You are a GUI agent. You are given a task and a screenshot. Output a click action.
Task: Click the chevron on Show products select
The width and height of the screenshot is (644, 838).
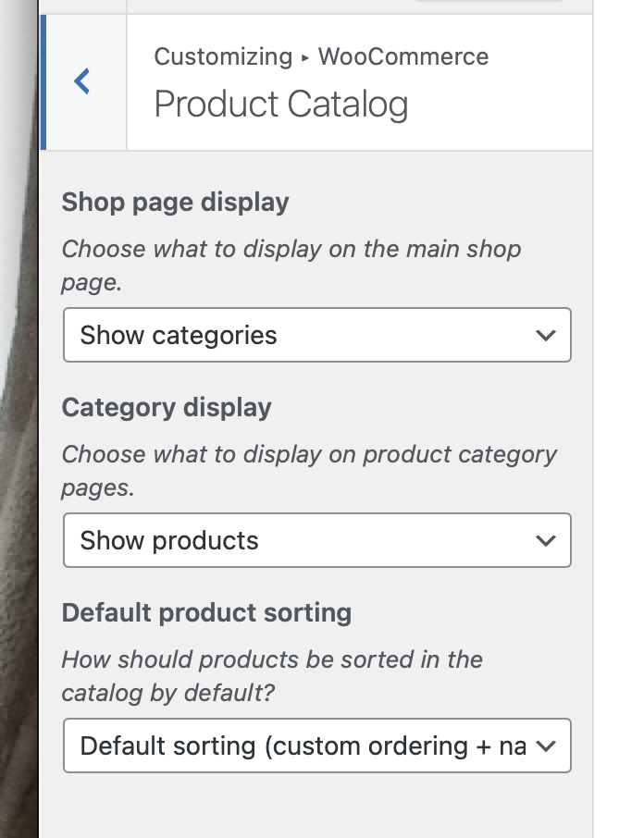click(546, 540)
